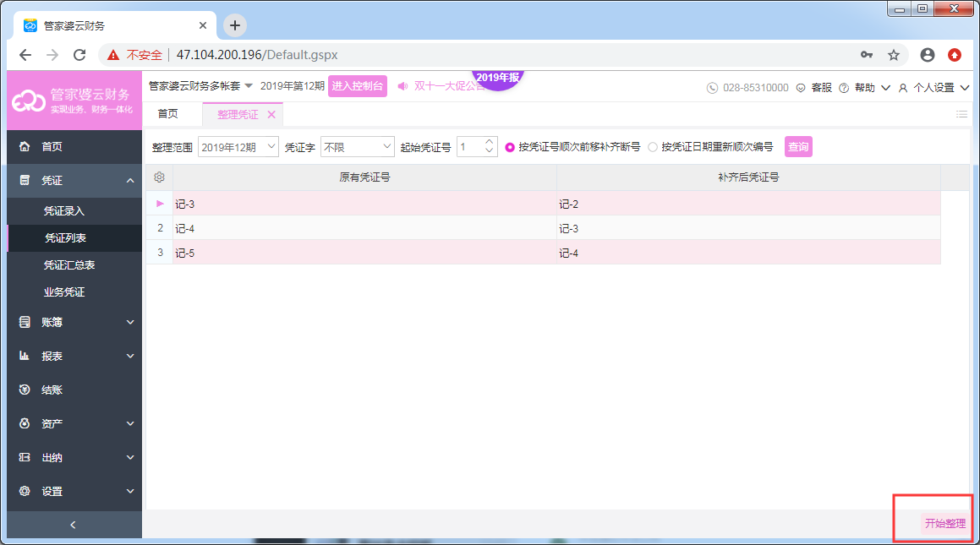Select 按凭证日期重新顺次编号 radio option

[x=653, y=147]
